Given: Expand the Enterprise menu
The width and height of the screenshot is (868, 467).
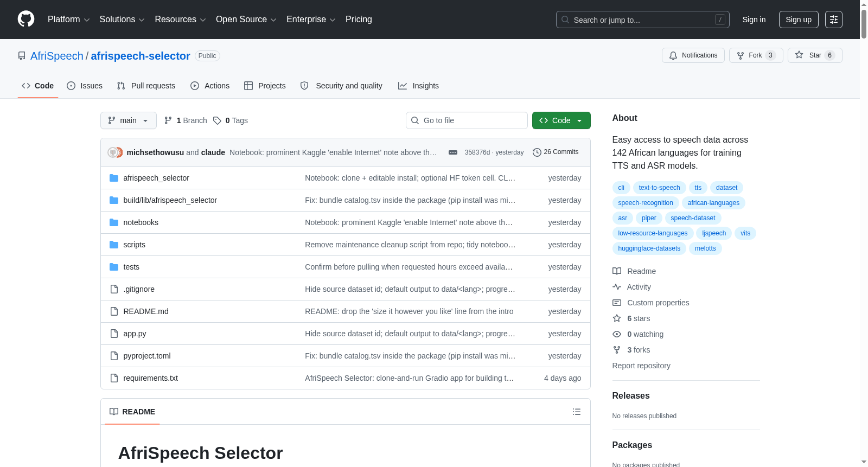Looking at the screenshot, I should click(x=311, y=20).
